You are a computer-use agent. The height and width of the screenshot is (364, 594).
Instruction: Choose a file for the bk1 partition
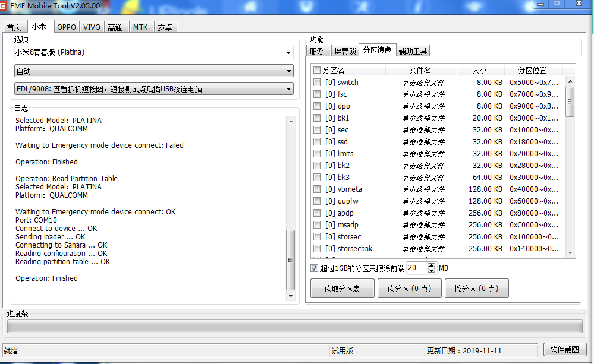click(x=423, y=118)
